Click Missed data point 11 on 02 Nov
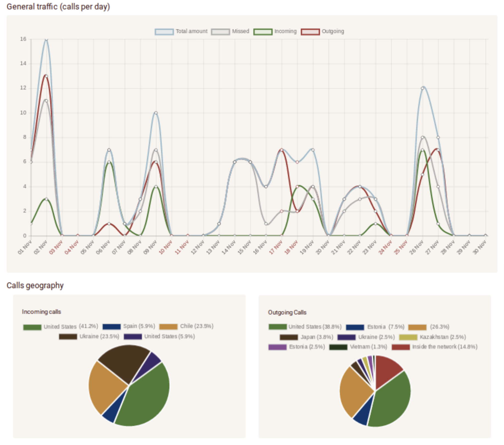 pyautogui.click(x=46, y=101)
